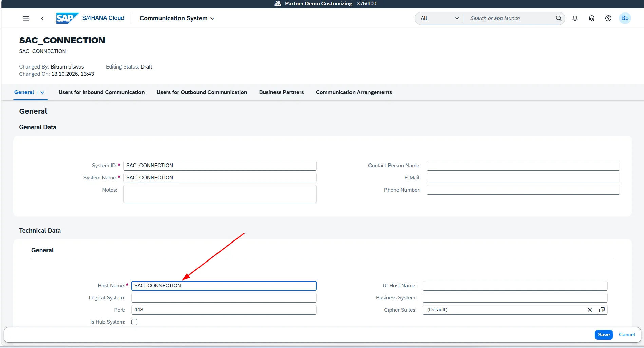The image size is (644, 348).
Task: Open notifications bell
Action: tap(575, 18)
